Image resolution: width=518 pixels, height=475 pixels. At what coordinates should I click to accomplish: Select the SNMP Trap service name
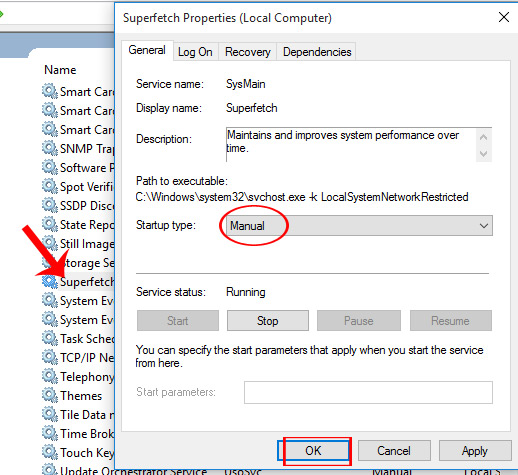(87, 149)
